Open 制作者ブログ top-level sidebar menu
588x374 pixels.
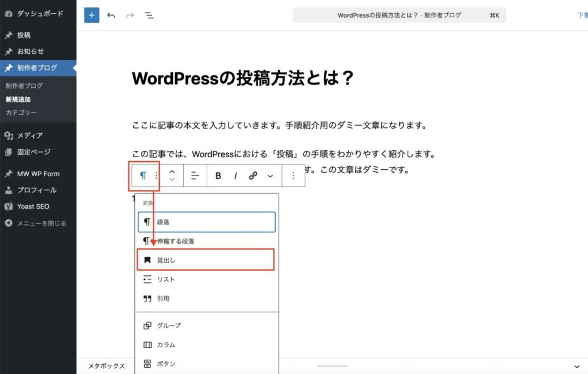click(x=38, y=68)
